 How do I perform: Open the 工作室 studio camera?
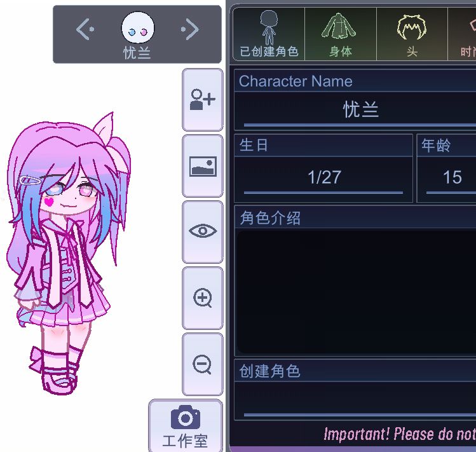tap(186, 426)
